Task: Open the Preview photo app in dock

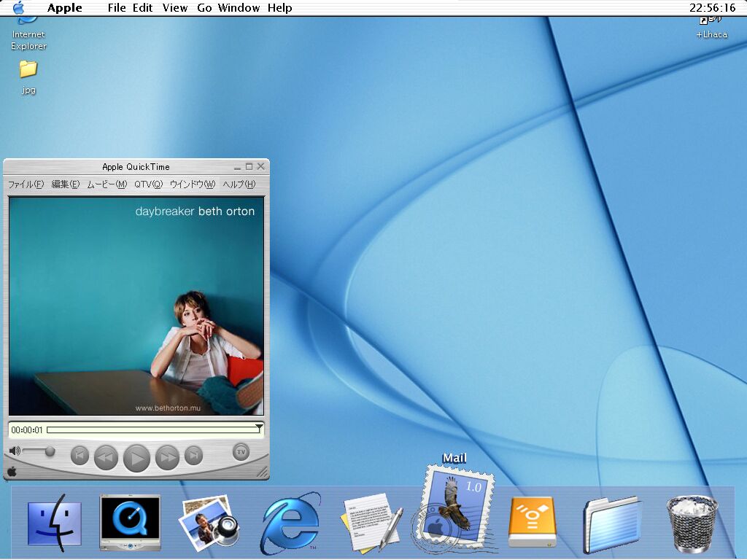Action: pyautogui.click(x=208, y=523)
